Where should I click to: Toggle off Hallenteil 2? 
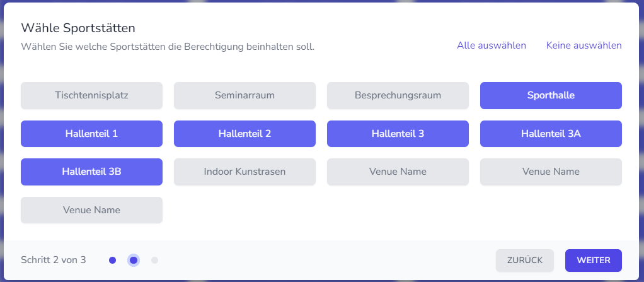pos(244,134)
